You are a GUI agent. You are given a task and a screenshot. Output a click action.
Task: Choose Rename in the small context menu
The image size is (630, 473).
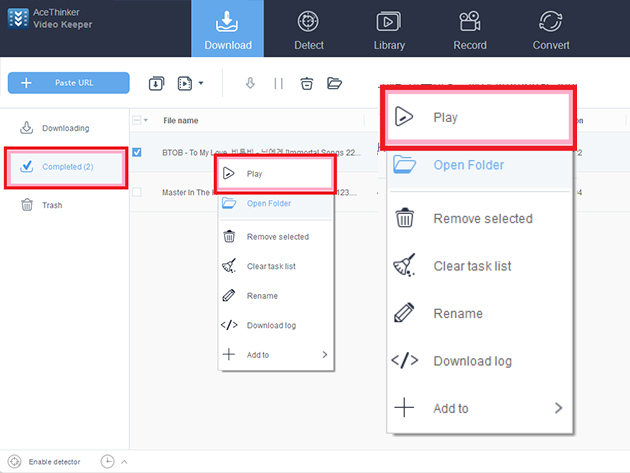pyautogui.click(x=261, y=296)
